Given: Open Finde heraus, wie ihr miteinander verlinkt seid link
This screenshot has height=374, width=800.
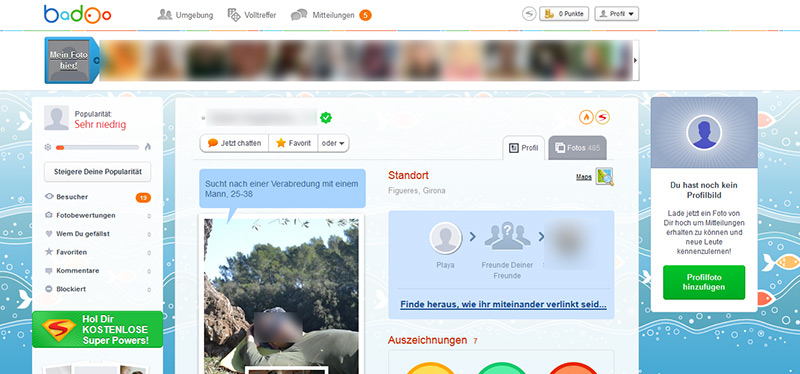Looking at the screenshot, I should pyautogui.click(x=503, y=305).
